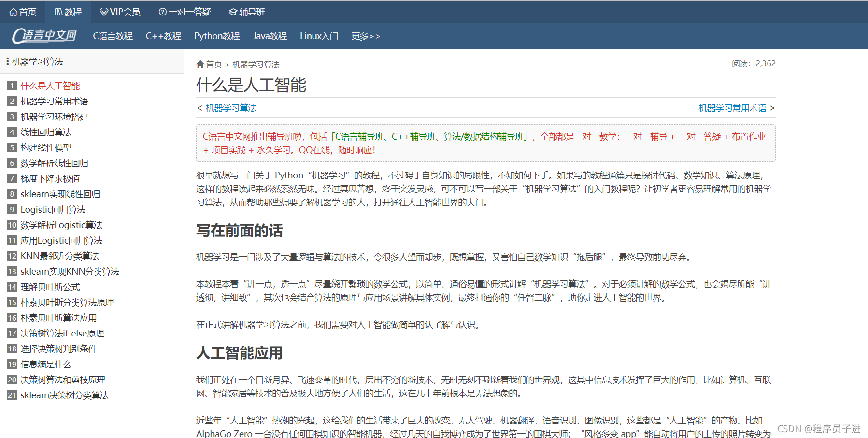The image size is (868, 438).
Task: Click the 算法/数据结构辅导班 promo link
Action: [484, 137]
